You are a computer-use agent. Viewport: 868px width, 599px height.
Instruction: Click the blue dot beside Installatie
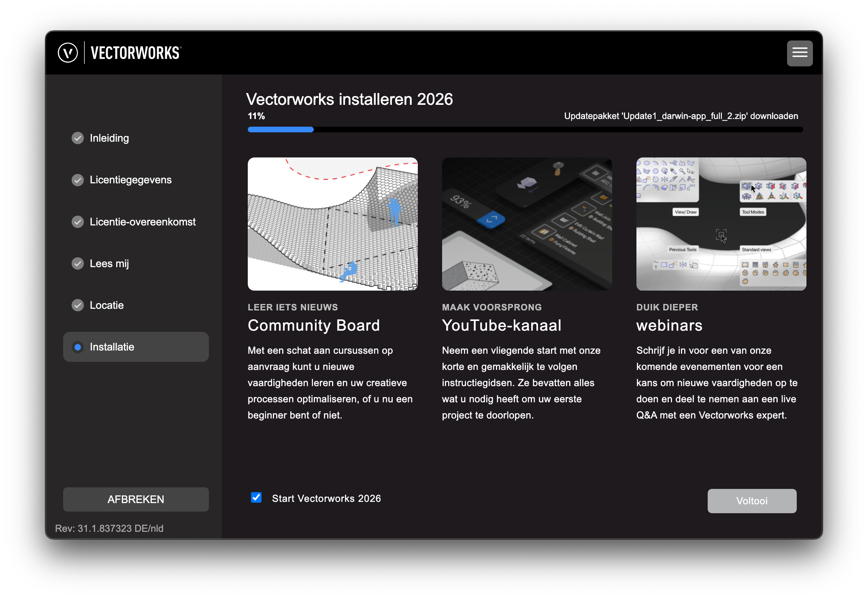[78, 347]
